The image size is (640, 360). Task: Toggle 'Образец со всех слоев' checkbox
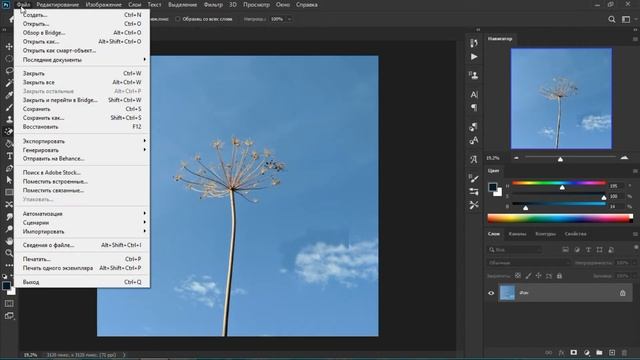pyautogui.click(x=178, y=19)
